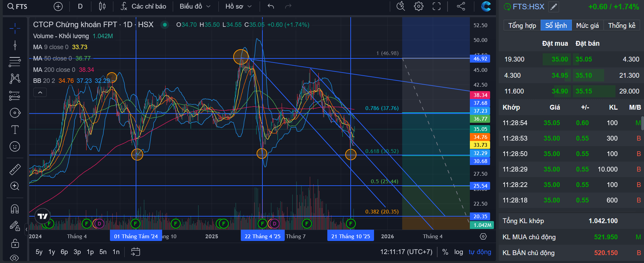Open symbol search for FTS
The width and height of the screenshot is (644, 263).
pyautogui.click(x=17, y=7)
